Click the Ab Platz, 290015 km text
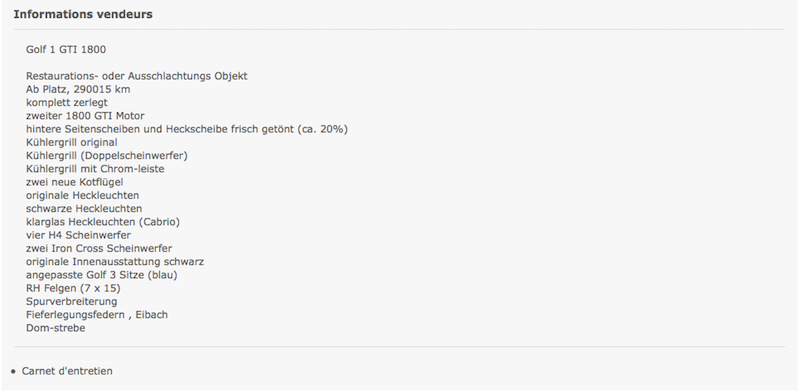 point(78,89)
